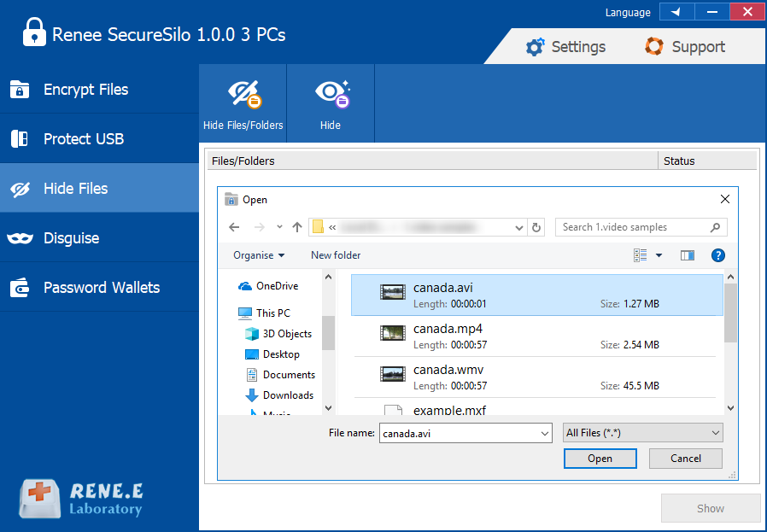
Task: Open Settings with the gear icon
Action: coord(565,47)
